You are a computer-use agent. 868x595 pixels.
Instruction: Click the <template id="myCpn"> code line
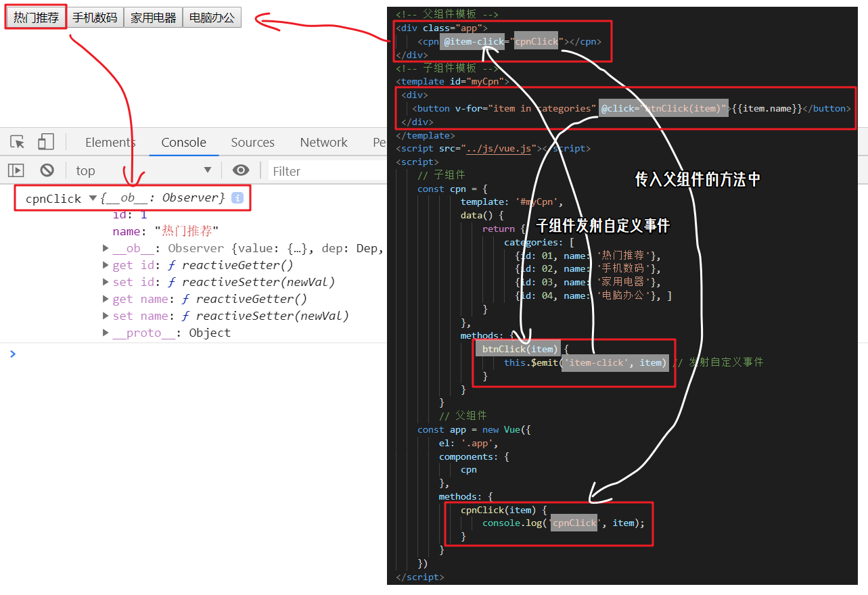[x=453, y=82]
